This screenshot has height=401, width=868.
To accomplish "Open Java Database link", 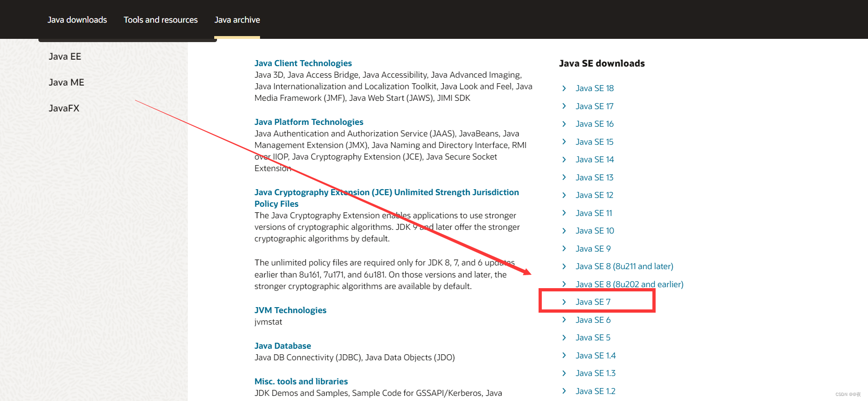I will click(x=283, y=346).
